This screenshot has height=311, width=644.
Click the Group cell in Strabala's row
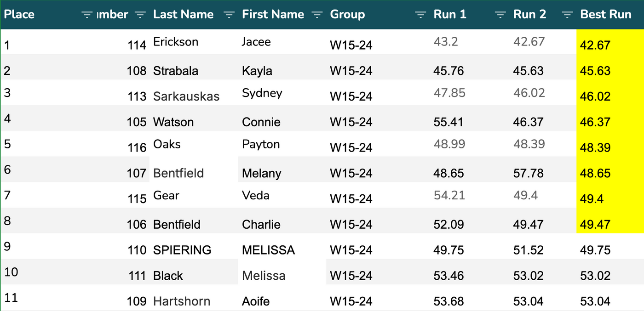point(351,71)
